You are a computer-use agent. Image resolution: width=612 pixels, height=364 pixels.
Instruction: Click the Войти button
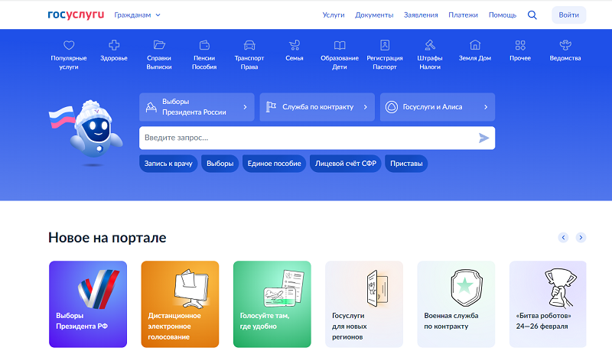(x=568, y=15)
